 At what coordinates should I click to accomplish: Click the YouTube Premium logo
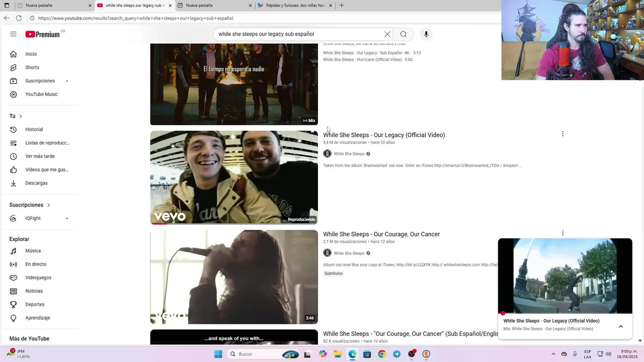(43, 34)
